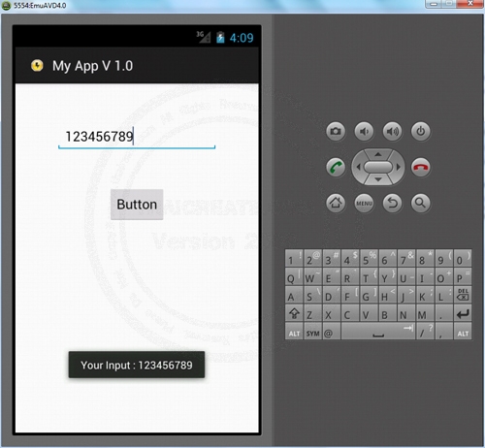Viewport: 485px width, 448px height.
Task: Click the Your Input : 123456789 toast message
Action: (x=137, y=365)
